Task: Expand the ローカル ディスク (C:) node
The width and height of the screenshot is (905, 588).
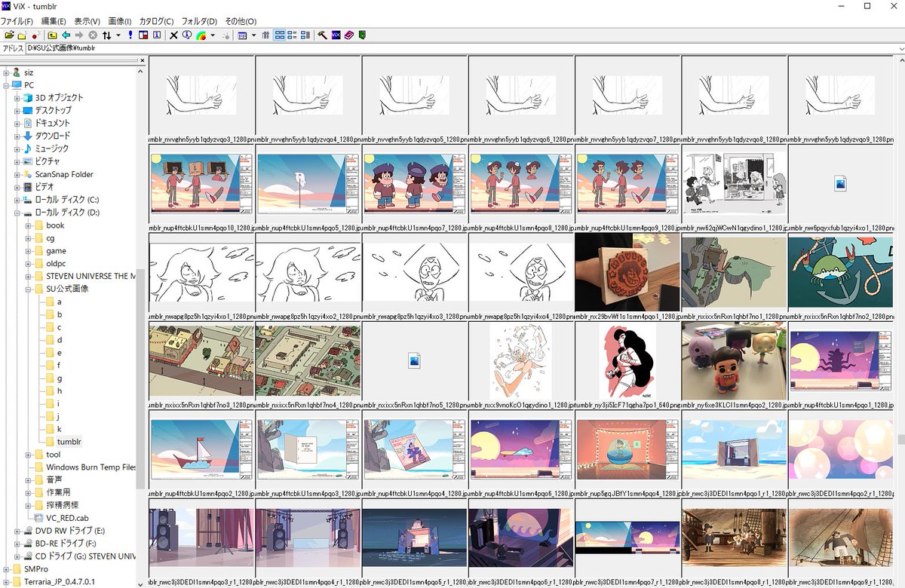Action: (17, 200)
